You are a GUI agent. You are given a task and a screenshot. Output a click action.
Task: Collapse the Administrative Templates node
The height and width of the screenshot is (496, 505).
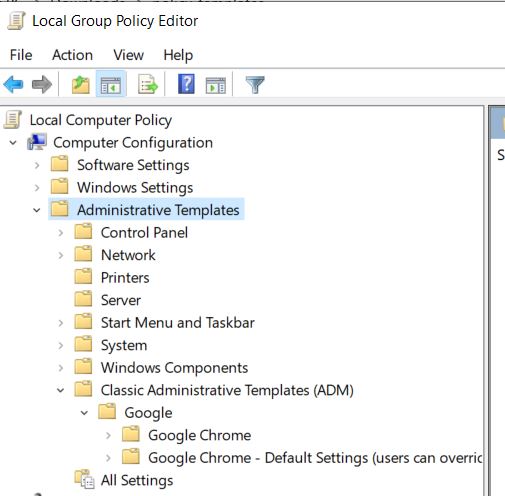[37, 210]
